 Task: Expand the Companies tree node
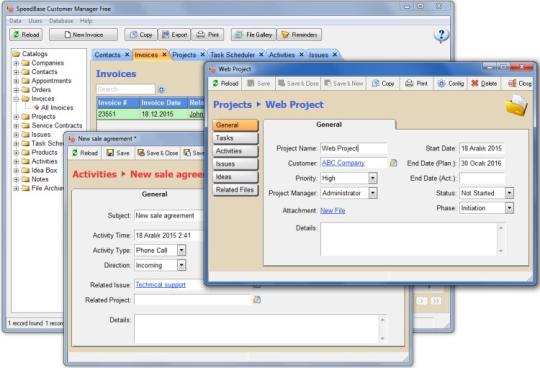tap(16, 63)
